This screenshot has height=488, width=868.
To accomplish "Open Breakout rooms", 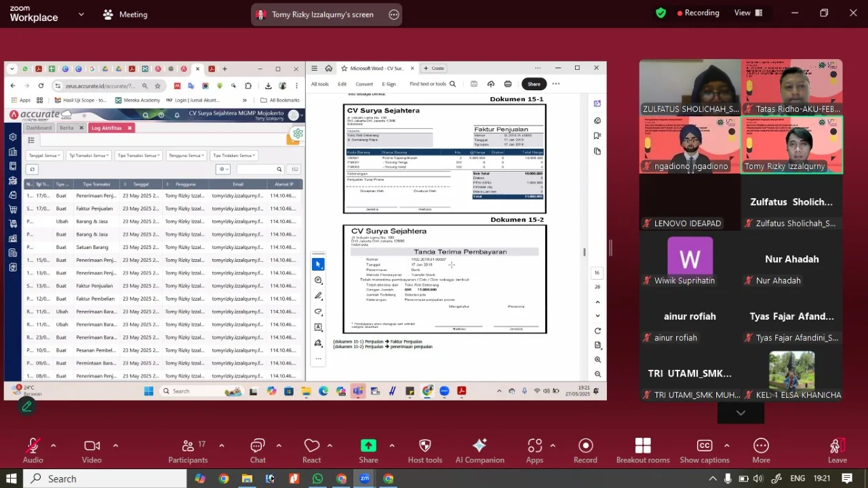I will pos(642,450).
